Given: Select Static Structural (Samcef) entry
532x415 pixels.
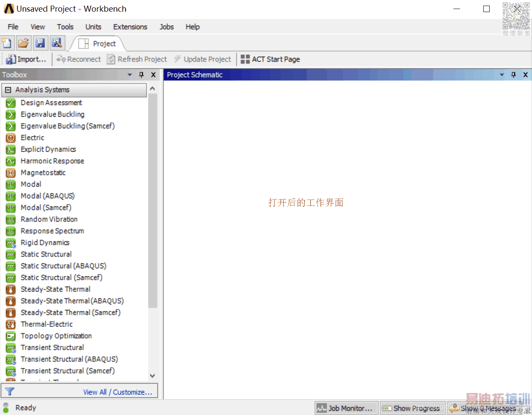Looking at the screenshot, I should click(62, 278).
